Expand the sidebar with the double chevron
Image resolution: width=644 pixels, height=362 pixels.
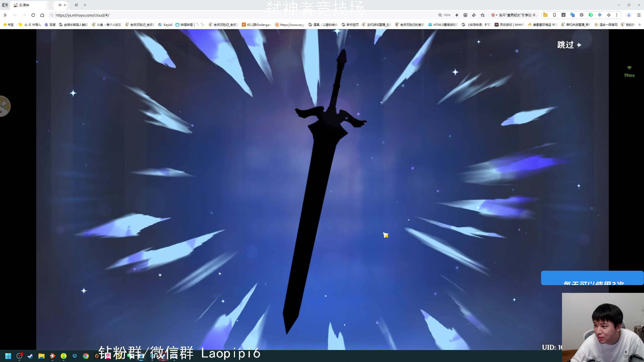pos(5,15)
